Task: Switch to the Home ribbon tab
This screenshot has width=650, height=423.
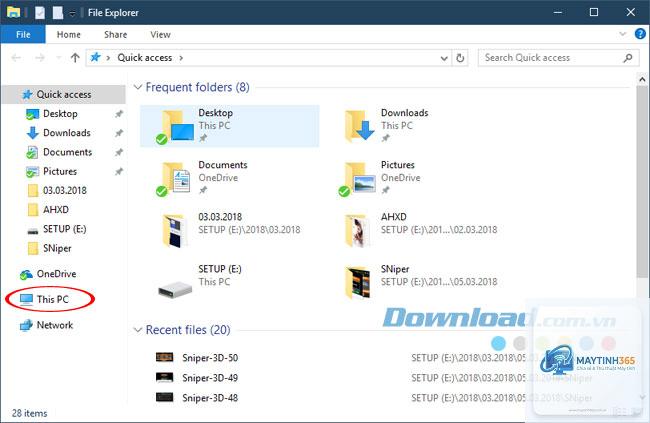Action: (68, 34)
